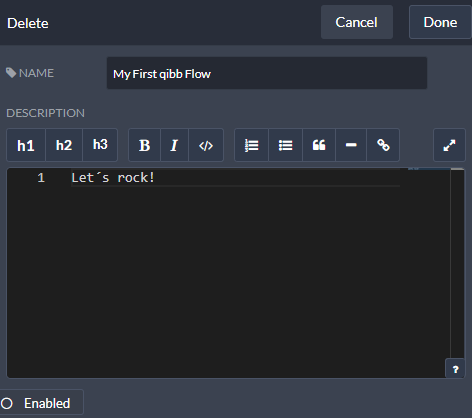Viewport: 472px width, 418px height.
Task: Click the Done button
Action: coord(440,22)
